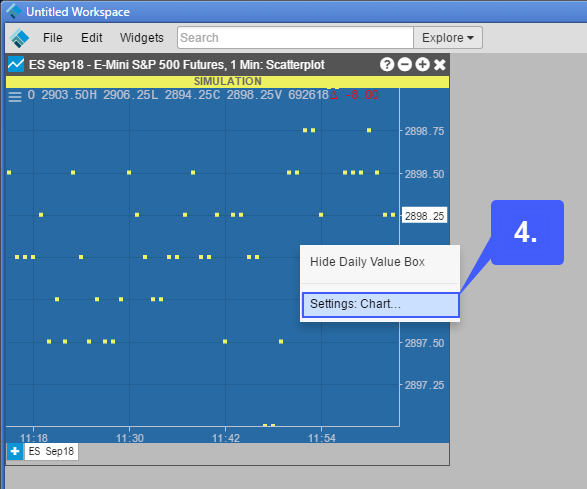
Task: Open the File menu
Action: tap(53, 37)
